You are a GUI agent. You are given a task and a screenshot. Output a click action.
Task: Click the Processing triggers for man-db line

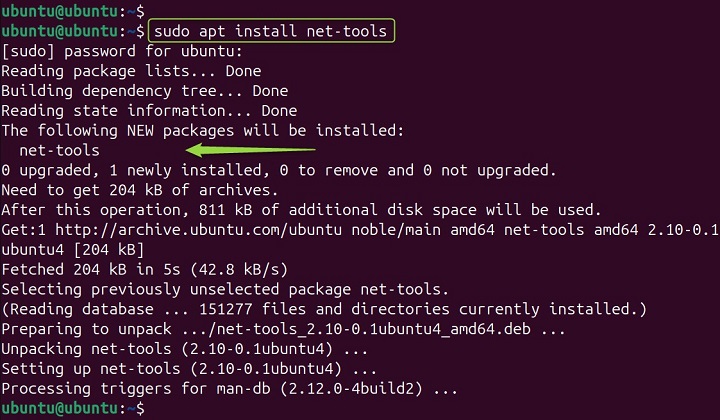230,388
